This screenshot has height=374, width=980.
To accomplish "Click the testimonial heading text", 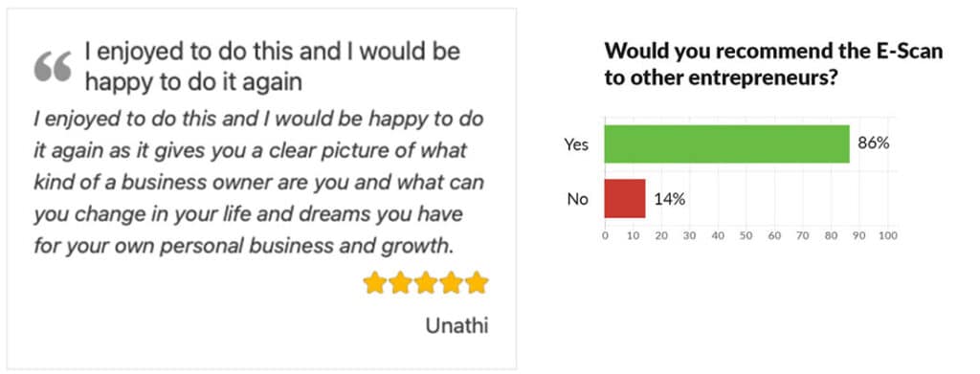I will tap(273, 67).
